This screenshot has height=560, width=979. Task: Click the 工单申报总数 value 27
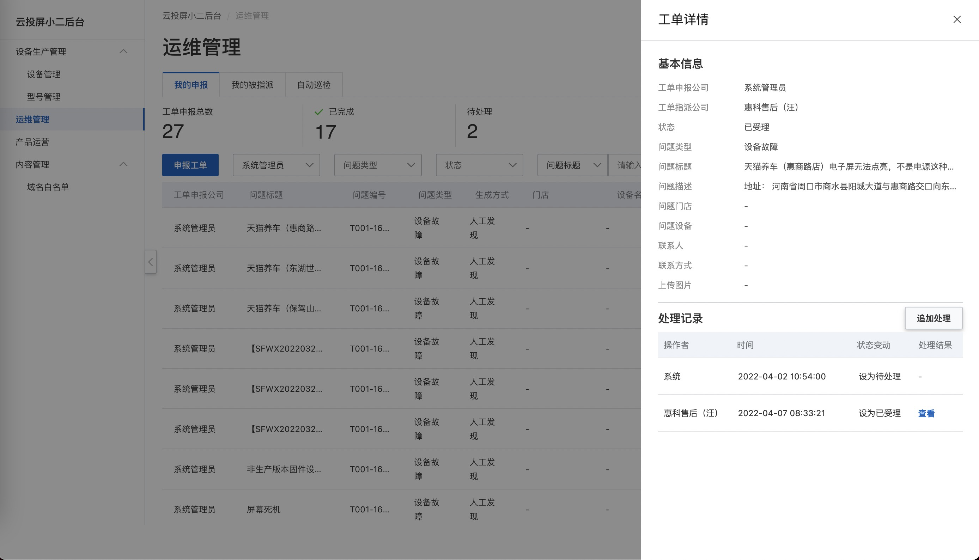click(x=173, y=132)
